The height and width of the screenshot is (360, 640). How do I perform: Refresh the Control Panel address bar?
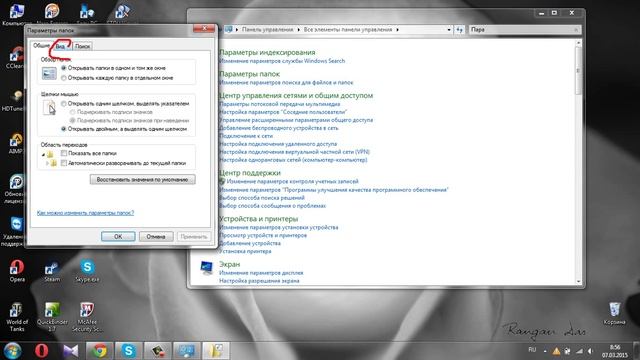(460, 30)
